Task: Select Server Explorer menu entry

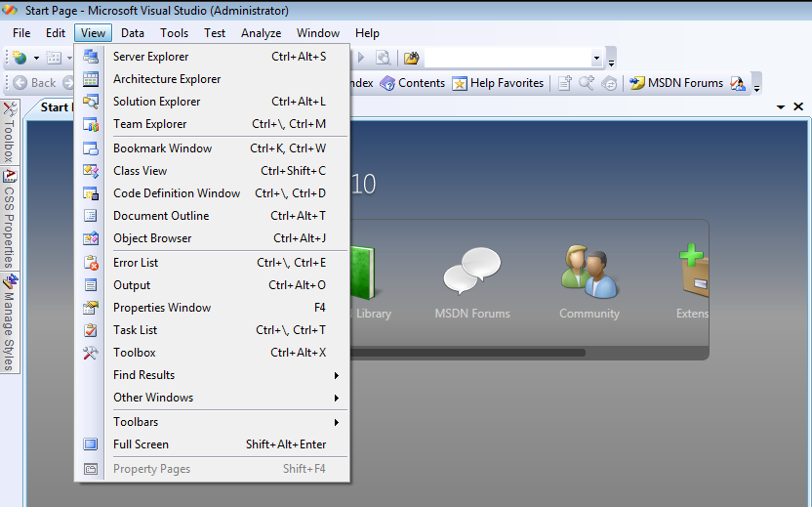Action: pyautogui.click(x=213, y=57)
